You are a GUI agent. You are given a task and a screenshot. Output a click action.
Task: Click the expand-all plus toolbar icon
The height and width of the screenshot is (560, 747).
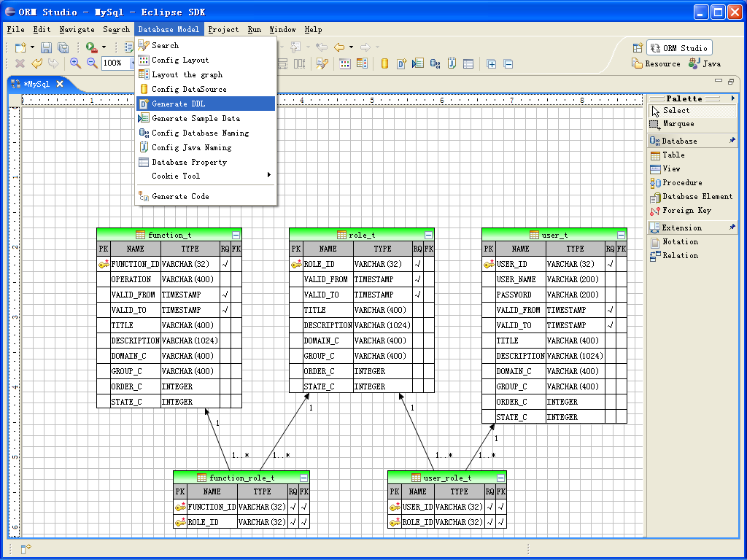click(x=491, y=64)
